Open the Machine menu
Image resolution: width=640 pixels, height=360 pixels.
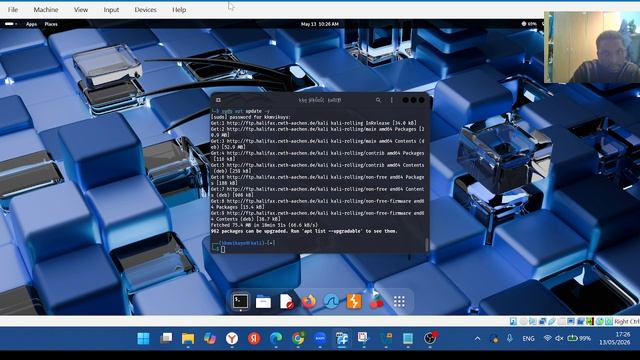click(46, 9)
